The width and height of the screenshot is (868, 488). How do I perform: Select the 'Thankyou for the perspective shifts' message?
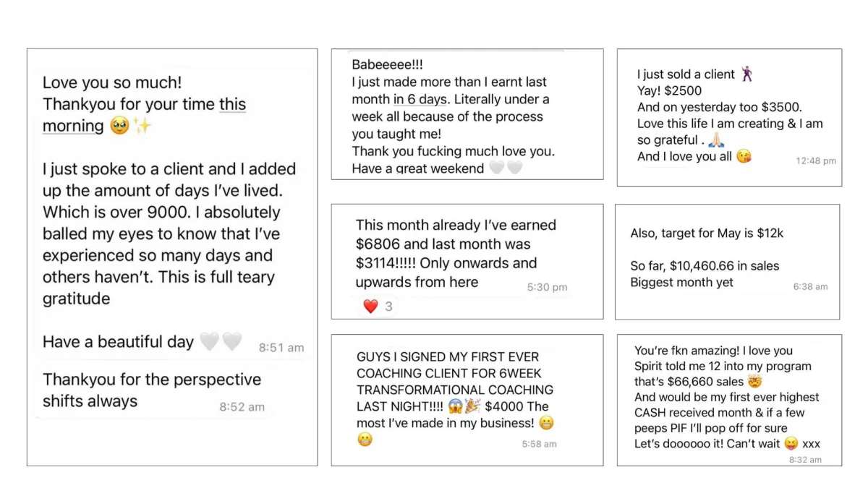click(x=153, y=391)
